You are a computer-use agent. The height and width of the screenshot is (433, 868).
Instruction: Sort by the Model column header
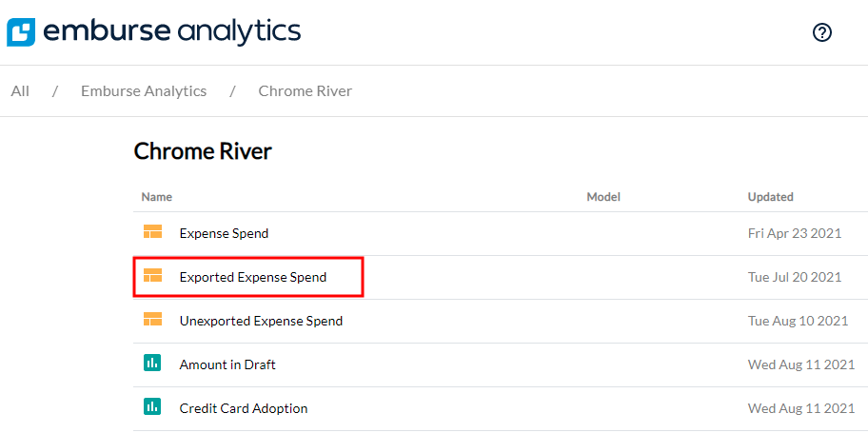pyautogui.click(x=603, y=197)
